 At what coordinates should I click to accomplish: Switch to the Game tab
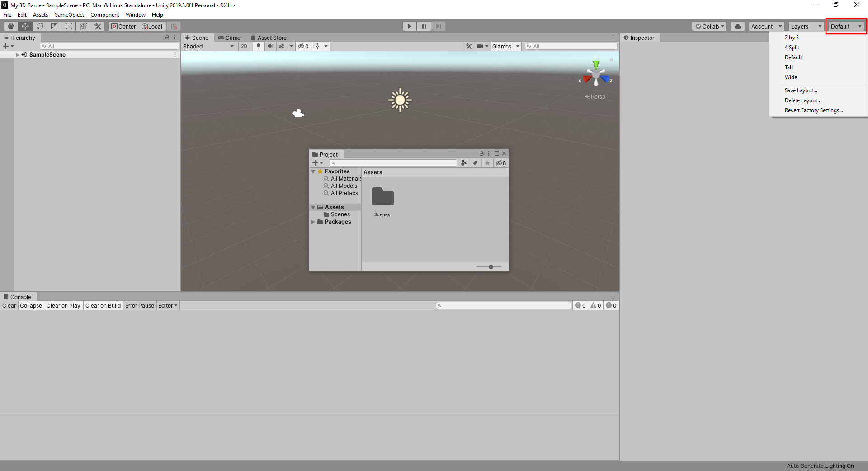[x=229, y=38]
